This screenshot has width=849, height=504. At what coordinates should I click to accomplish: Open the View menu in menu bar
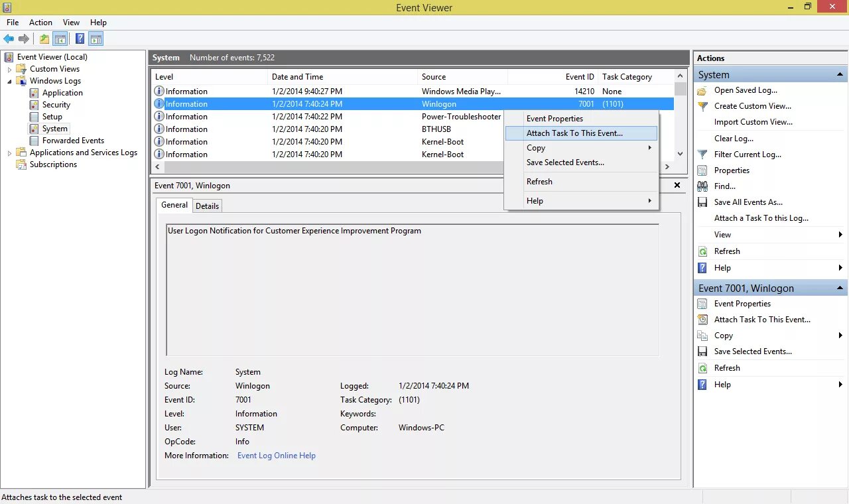click(x=71, y=23)
